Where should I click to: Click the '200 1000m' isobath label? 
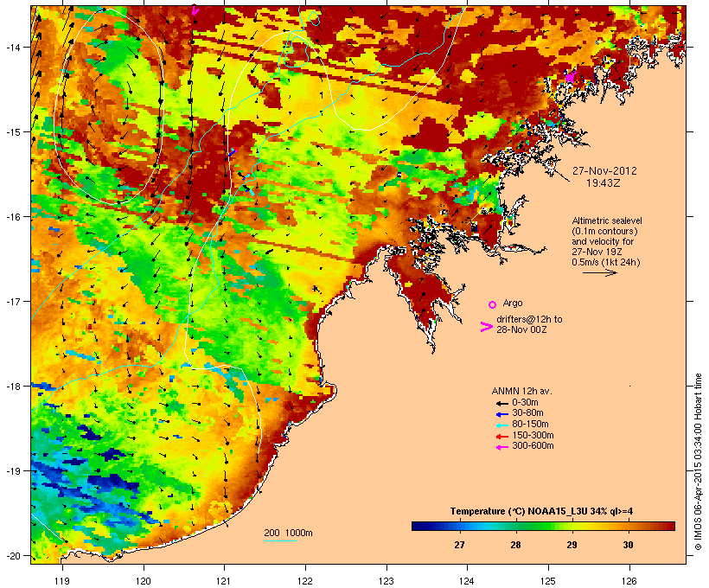tap(288, 533)
